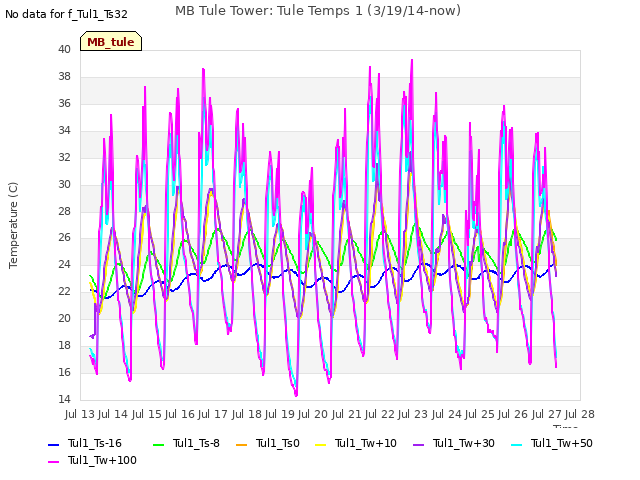Click the Jul 16 x-axis tick label
The width and height of the screenshot is (640, 480).
(x=180, y=414)
